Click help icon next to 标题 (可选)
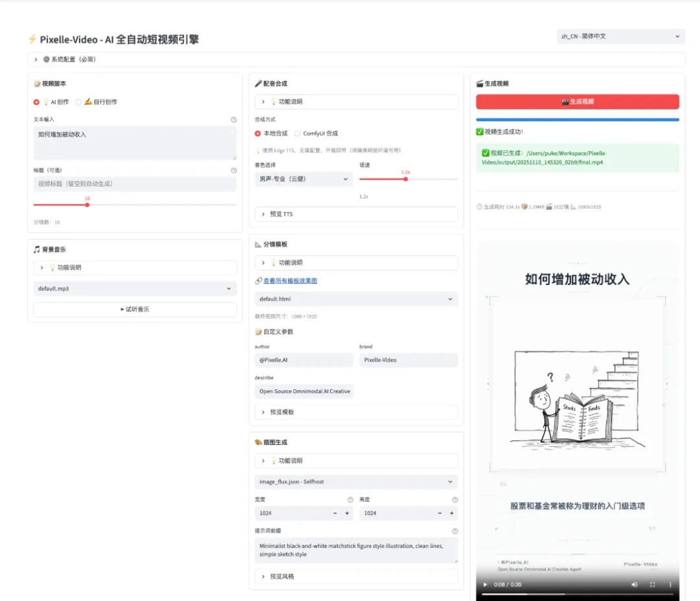The height and width of the screenshot is (601, 700). click(x=233, y=170)
